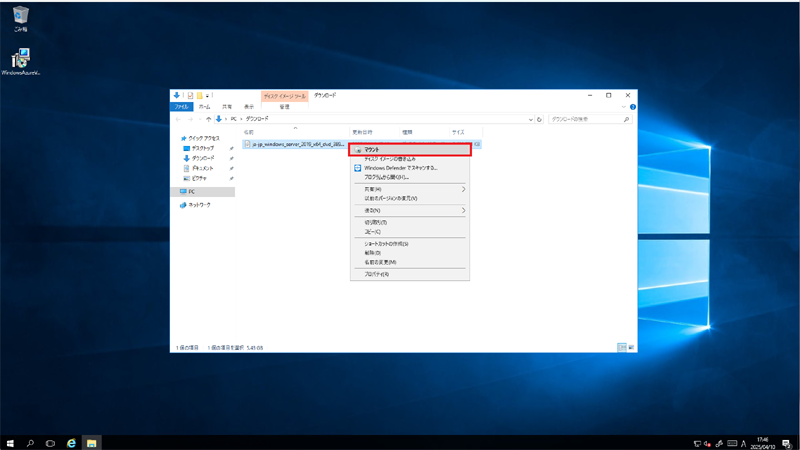
Task: Open taskbar search magnifier icon
Action: coord(30,442)
